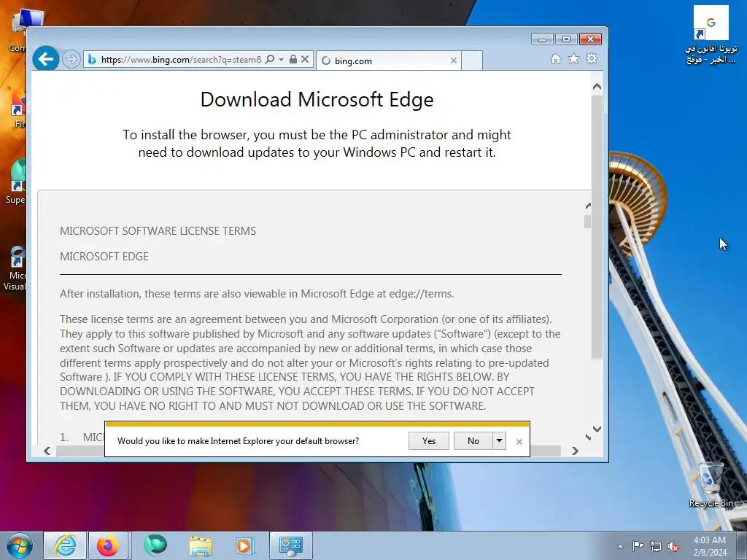This screenshot has height=560, width=747.
Task: Stop loading the page
Action: click(x=305, y=60)
